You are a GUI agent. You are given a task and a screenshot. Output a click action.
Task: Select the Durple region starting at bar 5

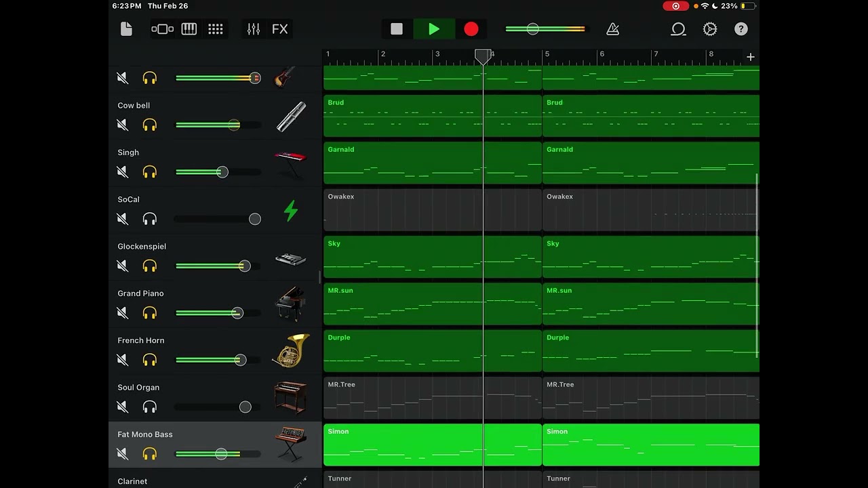click(x=651, y=350)
